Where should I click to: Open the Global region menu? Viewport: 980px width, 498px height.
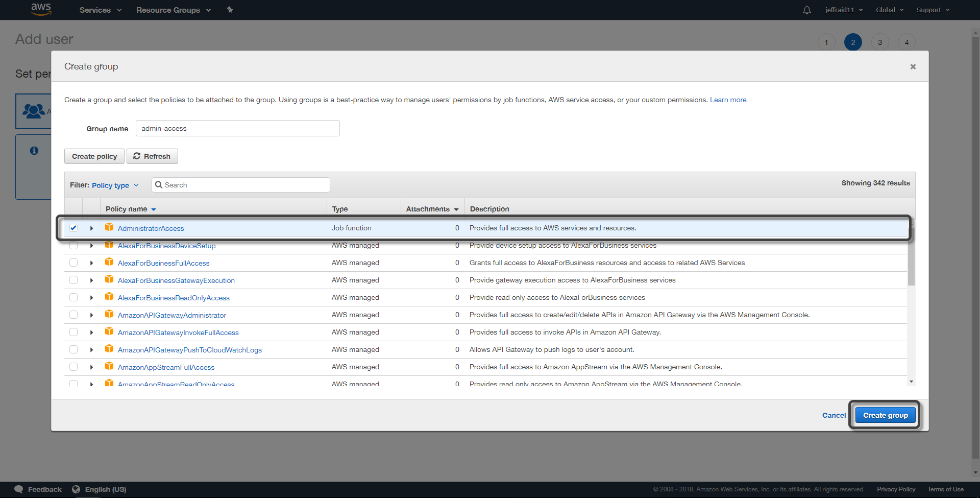(890, 10)
